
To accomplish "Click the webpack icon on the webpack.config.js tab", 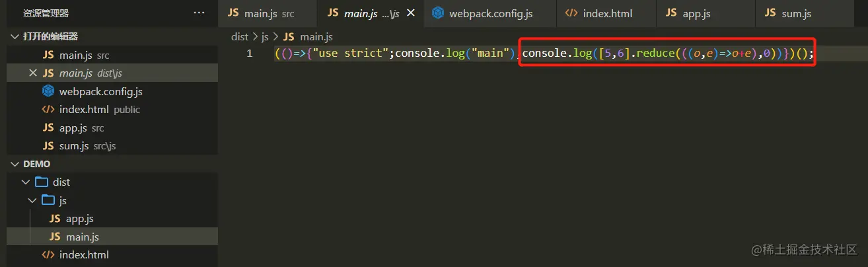I will (x=437, y=13).
